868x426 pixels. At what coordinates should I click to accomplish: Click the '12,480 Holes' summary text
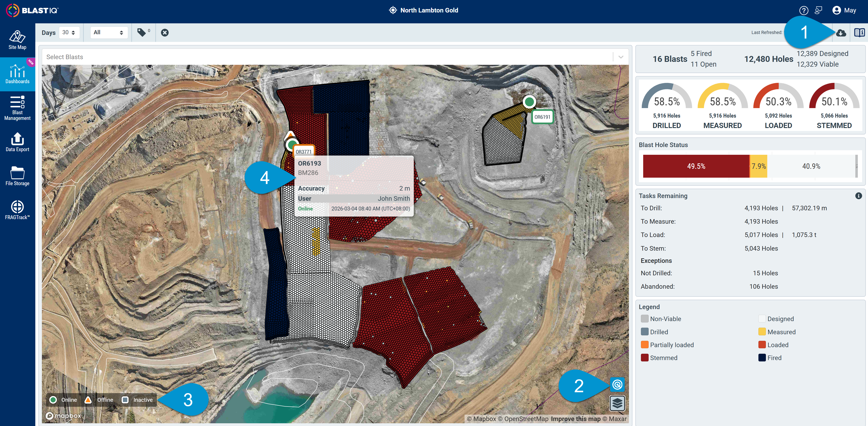click(769, 59)
